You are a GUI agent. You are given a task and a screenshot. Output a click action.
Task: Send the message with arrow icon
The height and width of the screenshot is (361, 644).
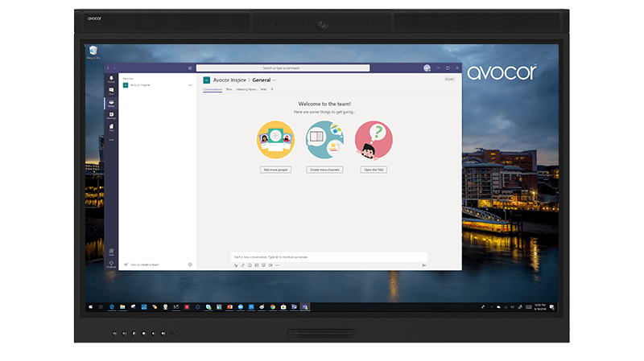coord(423,265)
